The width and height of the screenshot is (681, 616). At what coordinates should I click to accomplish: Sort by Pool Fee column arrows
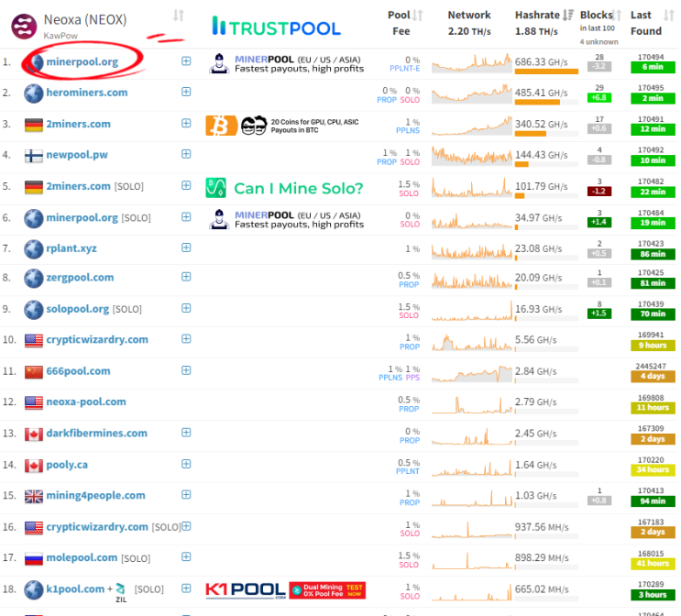coord(417,16)
